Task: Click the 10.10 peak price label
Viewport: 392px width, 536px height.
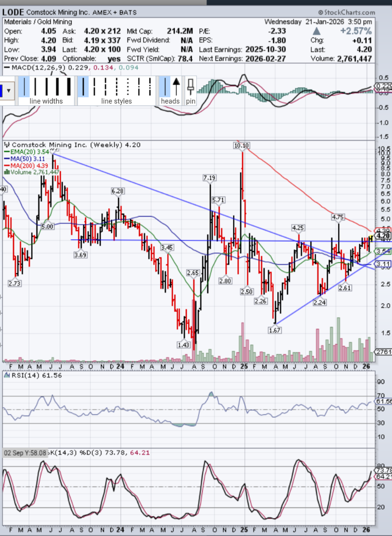Action: click(x=241, y=145)
